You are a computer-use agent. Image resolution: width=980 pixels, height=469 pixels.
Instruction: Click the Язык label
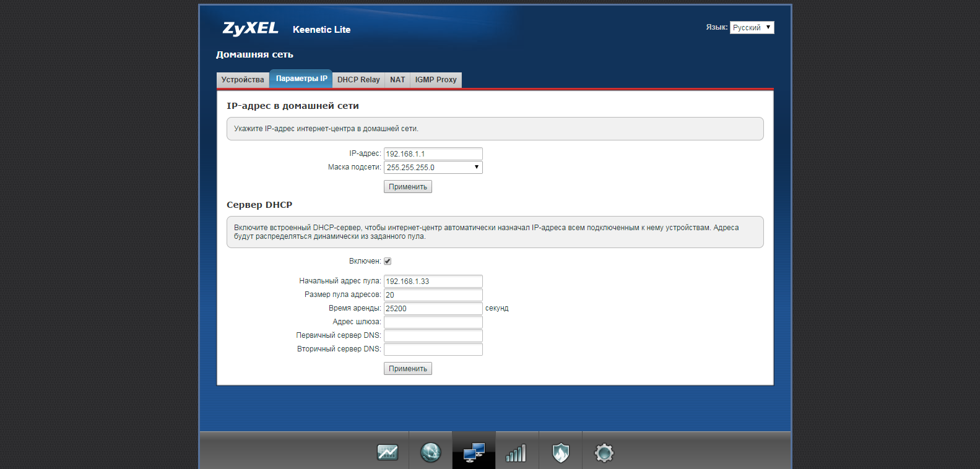click(717, 27)
